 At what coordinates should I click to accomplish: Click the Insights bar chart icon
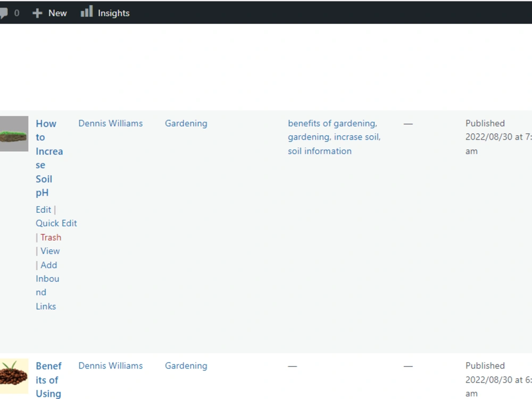coord(87,12)
